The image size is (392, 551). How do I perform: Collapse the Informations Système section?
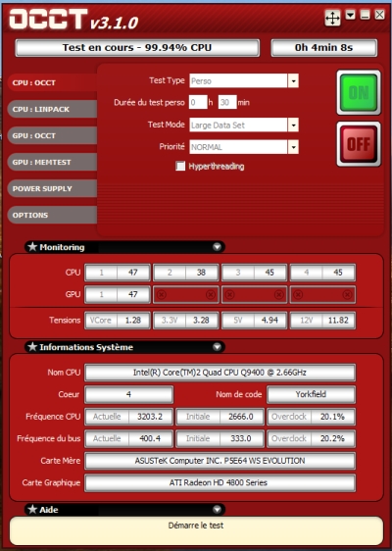coord(218,347)
